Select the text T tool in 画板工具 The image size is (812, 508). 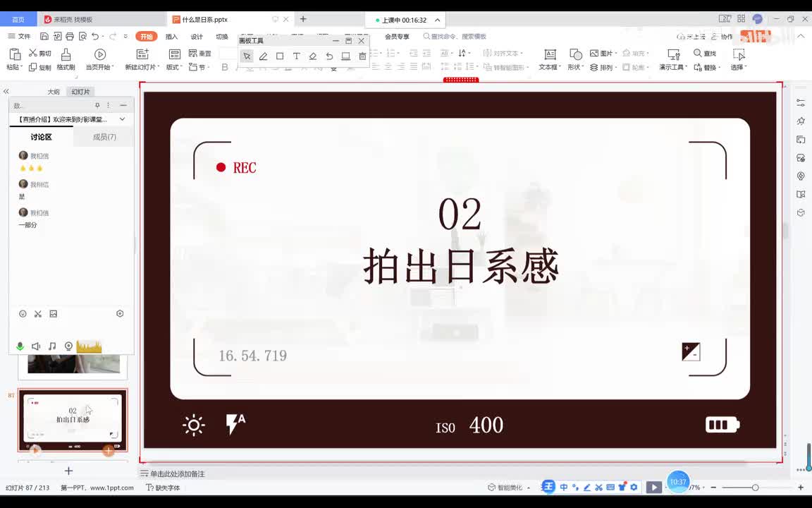(x=296, y=56)
